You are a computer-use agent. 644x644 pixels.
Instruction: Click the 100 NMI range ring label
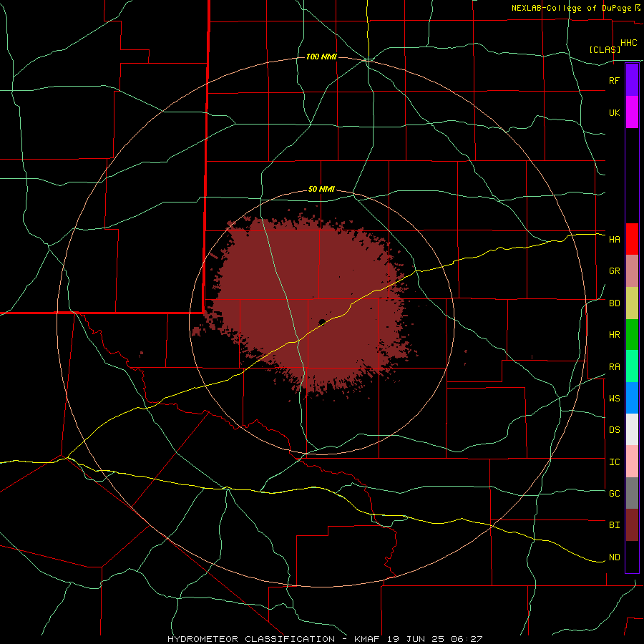(321, 57)
